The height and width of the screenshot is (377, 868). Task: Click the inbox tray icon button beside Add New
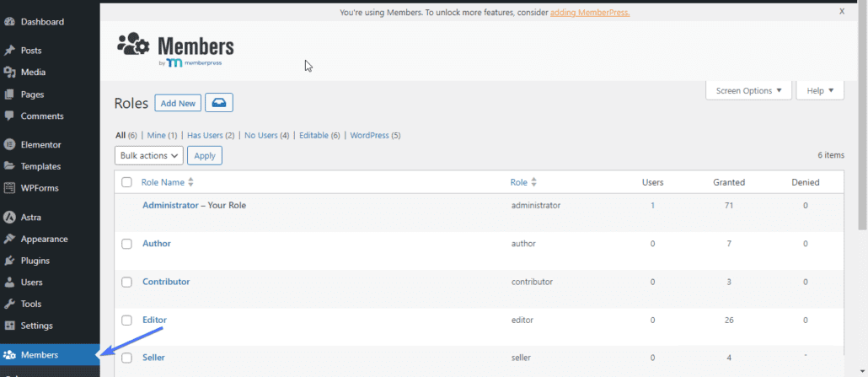click(x=219, y=103)
